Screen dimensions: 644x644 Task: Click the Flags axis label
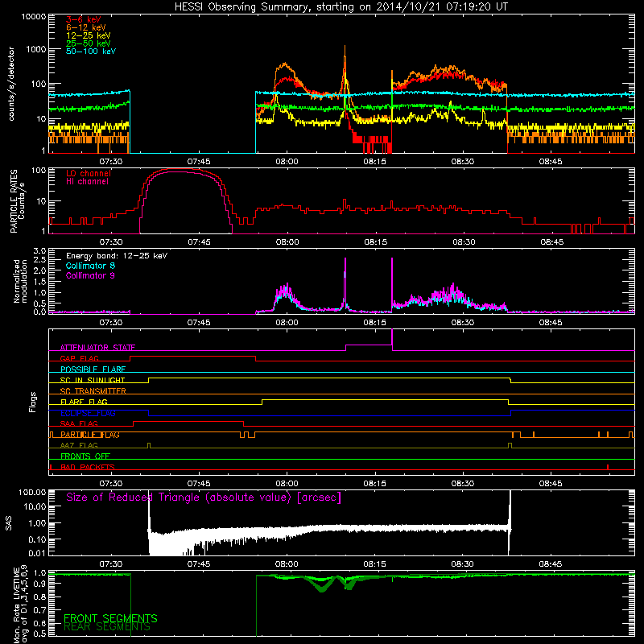(32, 402)
